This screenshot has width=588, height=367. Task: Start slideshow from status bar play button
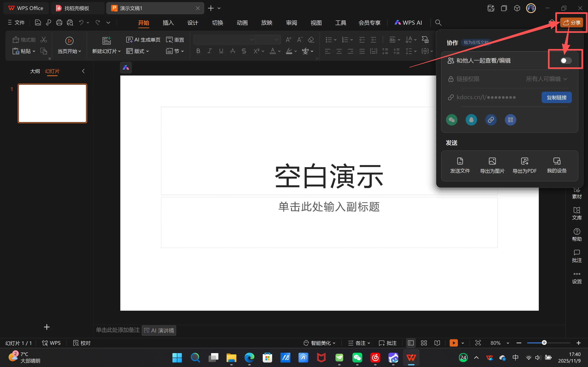click(453, 343)
